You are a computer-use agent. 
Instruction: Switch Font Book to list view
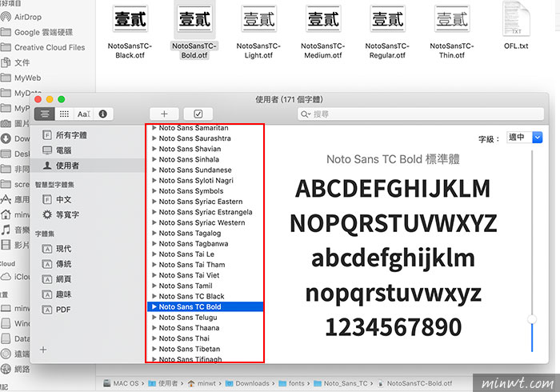pos(45,114)
